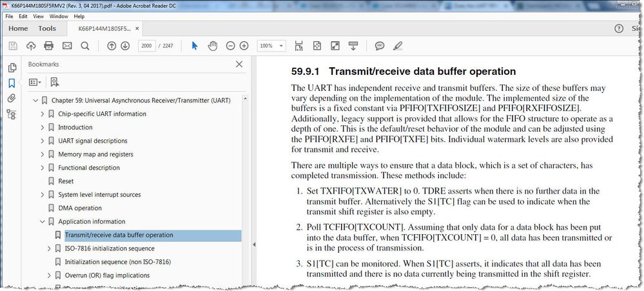
Task: Open System level interrupt sources bookmark
Action: coord(99,194)
